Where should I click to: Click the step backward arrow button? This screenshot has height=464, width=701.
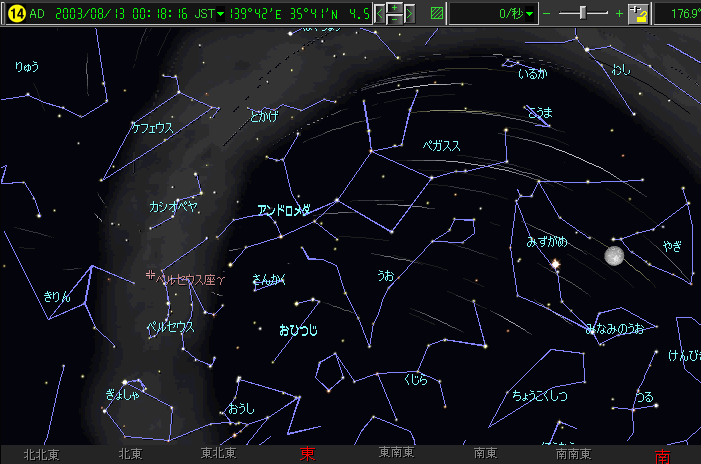tap(380, 13)
